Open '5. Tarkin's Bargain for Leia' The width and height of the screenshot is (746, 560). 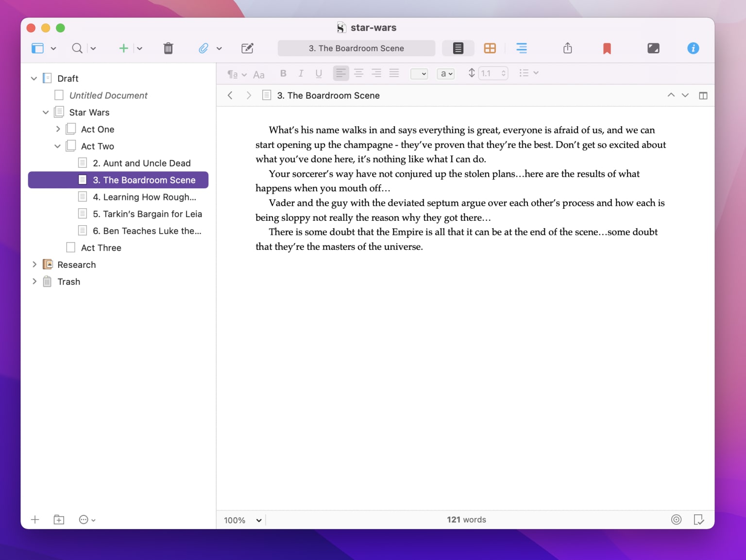pos(119,214)
